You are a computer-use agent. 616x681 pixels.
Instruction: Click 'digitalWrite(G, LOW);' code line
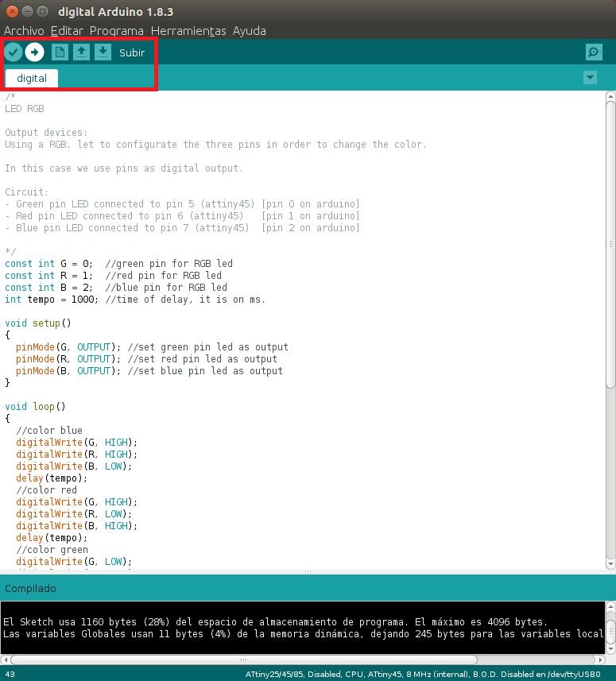tap(74, 562)
